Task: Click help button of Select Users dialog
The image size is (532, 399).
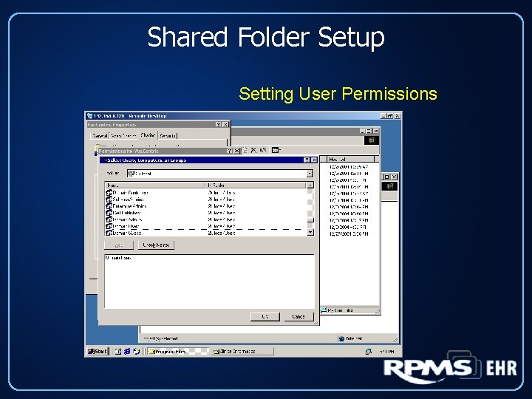Action: [x=307, y=160]
